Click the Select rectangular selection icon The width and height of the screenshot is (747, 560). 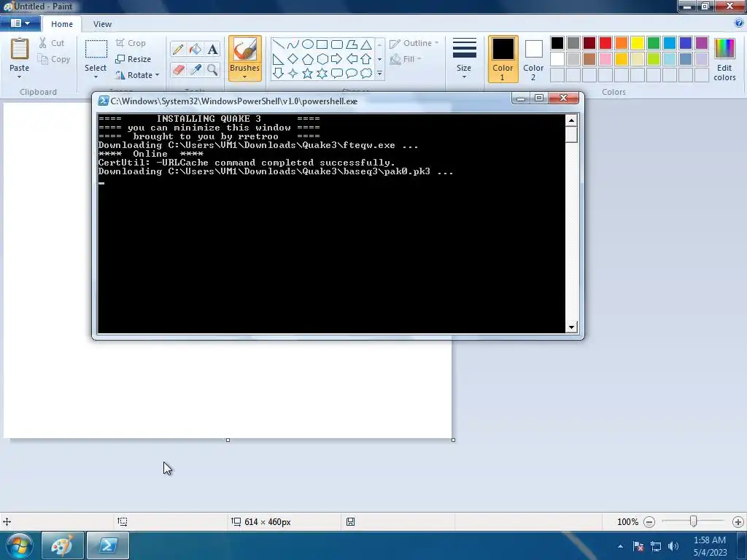pyautogui.click(x=96, y=49)
